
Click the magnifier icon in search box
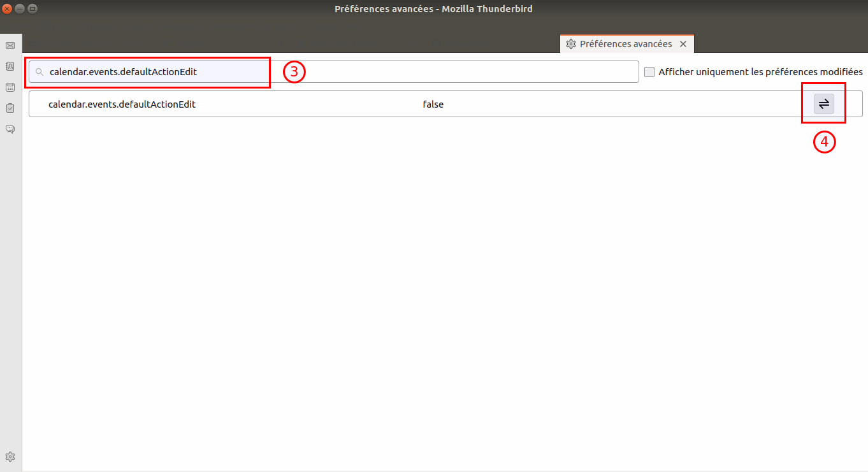coord(40,72)
